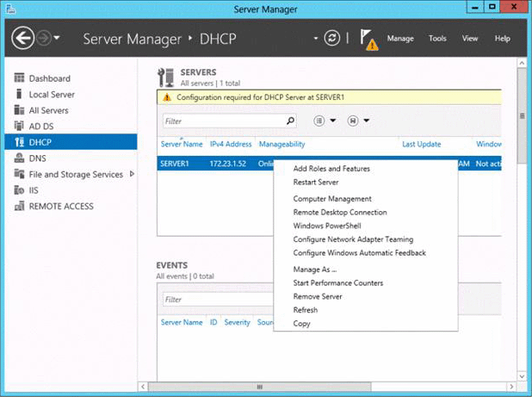532x397 pixels.
Task: Open navigation history dropdown arrow
Action: (x=58, y=39)
